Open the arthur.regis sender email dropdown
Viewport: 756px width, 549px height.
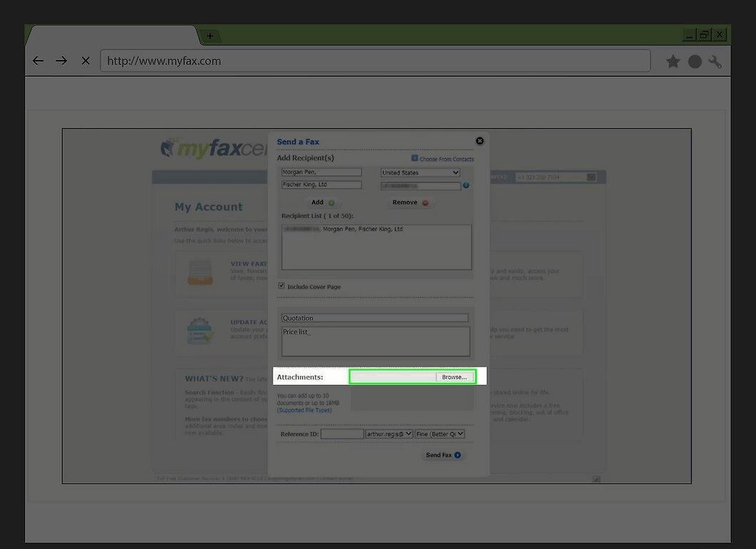pos(389,433)
